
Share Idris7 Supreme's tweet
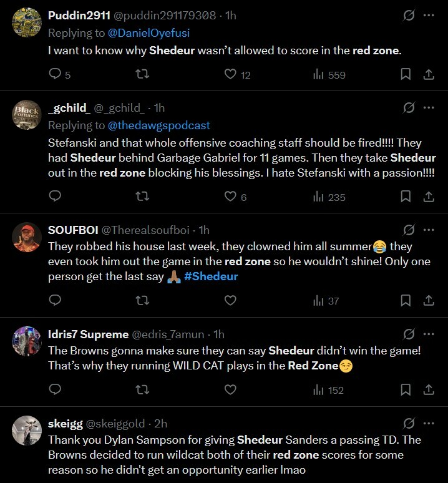pyautogui.click(x=429, y=390)
